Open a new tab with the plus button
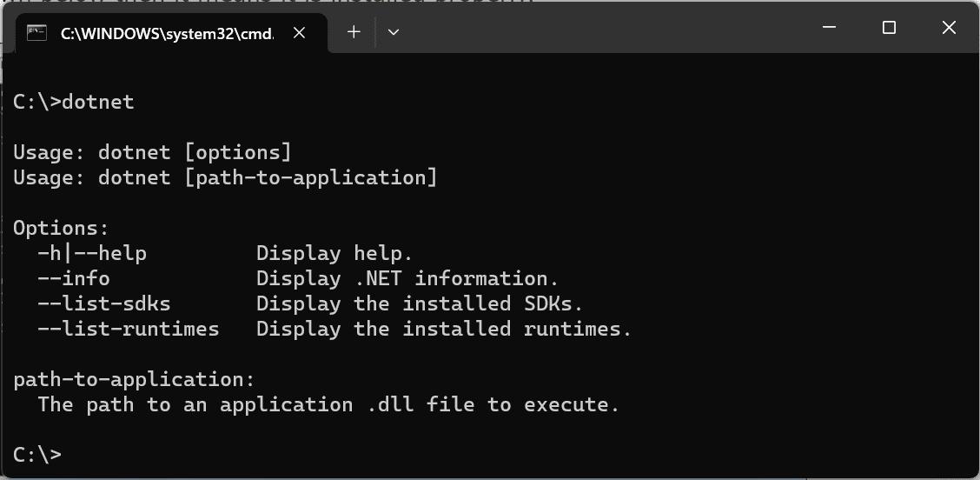 (354, 32)
